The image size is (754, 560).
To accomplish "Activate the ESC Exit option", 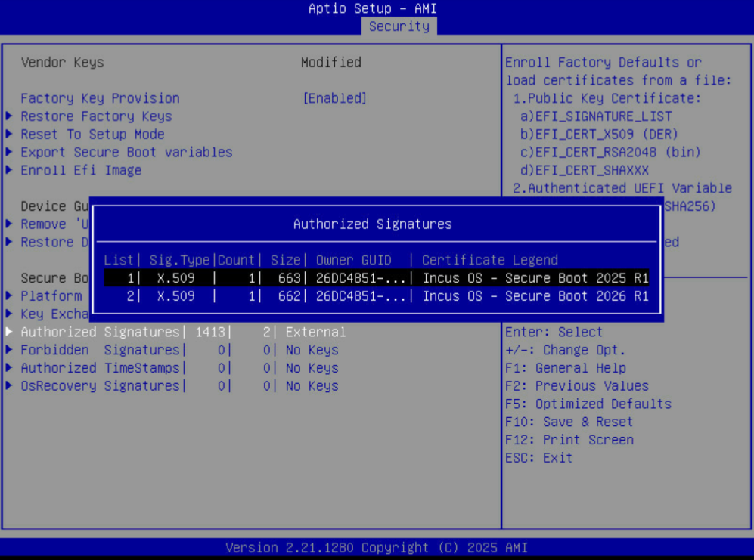I will coord(538,457).
